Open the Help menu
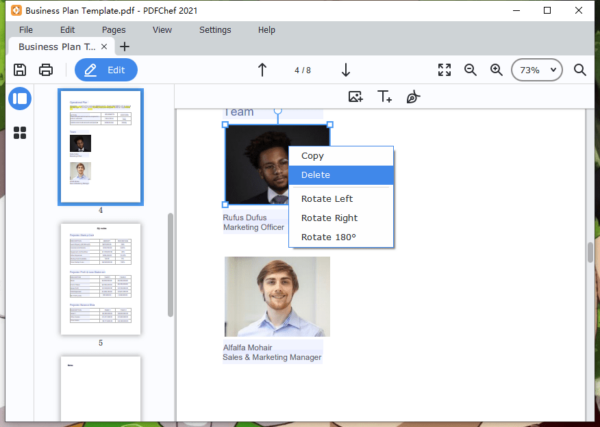The image size is (600, 427). pos(267,30)
